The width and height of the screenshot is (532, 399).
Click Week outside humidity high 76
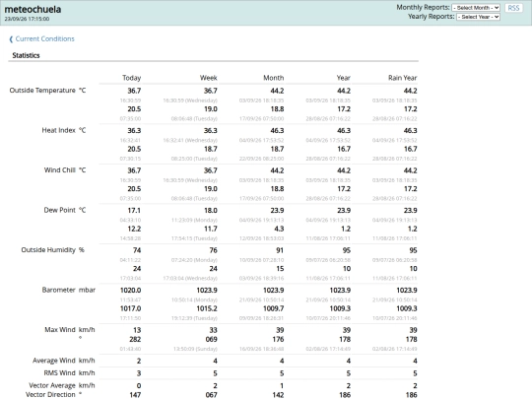(213, 250)
